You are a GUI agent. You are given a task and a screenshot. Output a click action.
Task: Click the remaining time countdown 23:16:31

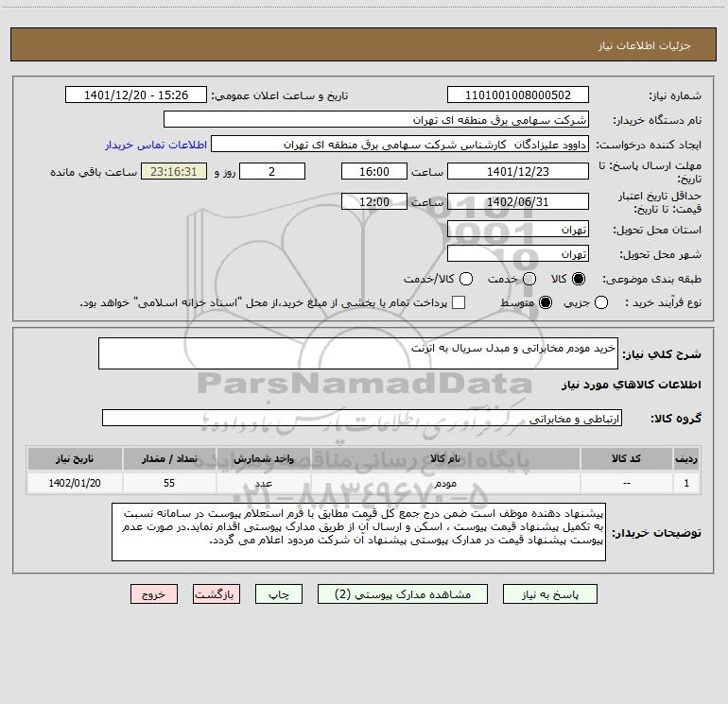coord(174,171)
